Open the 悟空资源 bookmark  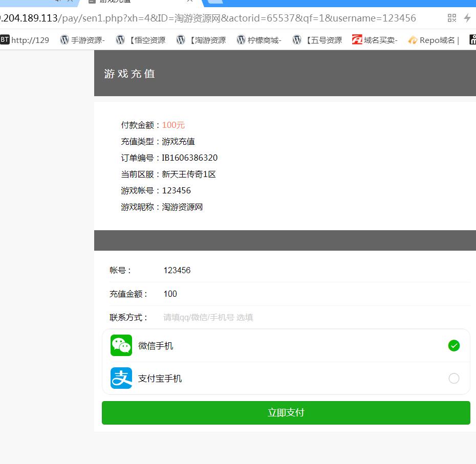[x=141, y=40]
